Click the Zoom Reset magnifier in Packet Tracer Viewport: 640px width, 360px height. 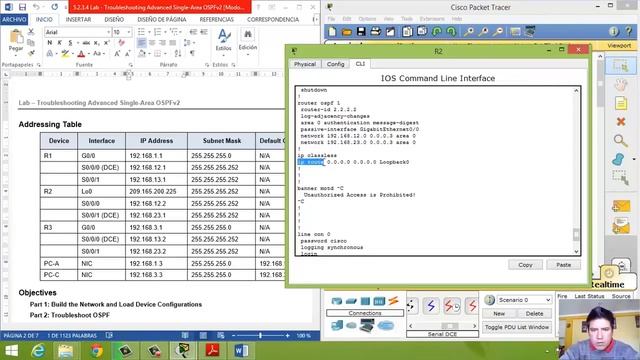(484, 31)
